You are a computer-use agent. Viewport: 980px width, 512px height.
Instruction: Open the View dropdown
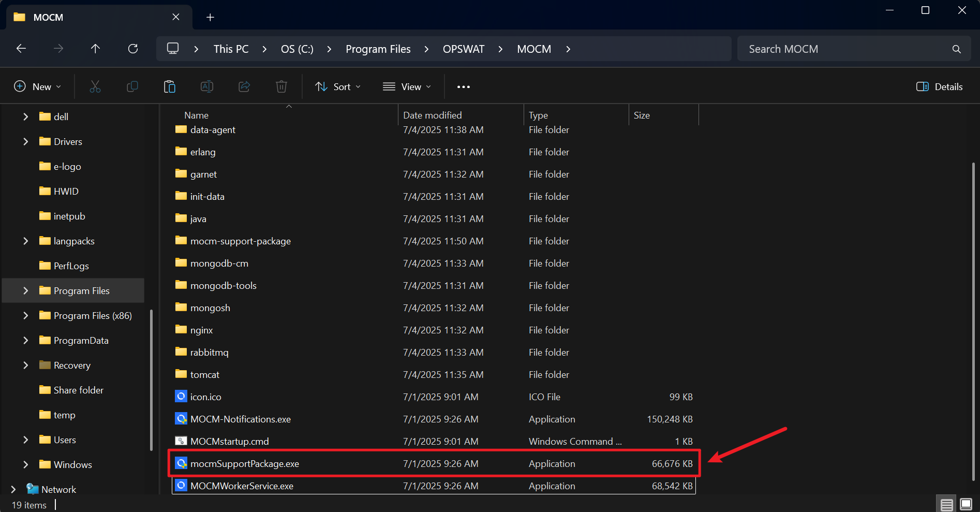407,86
